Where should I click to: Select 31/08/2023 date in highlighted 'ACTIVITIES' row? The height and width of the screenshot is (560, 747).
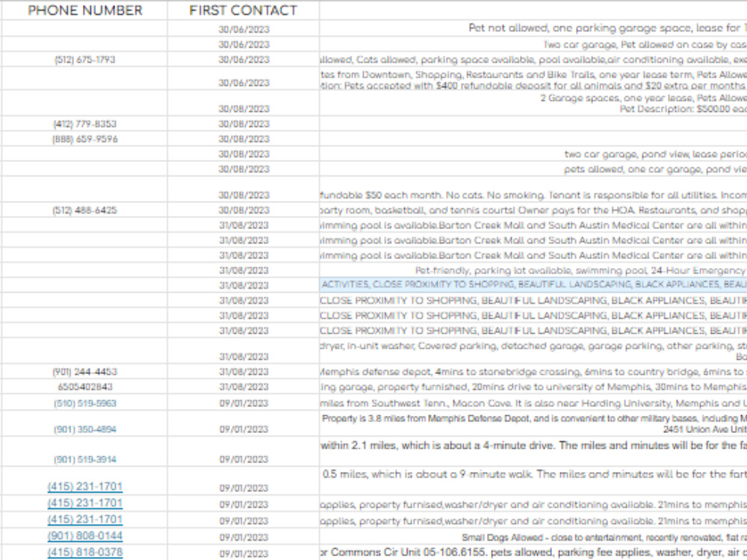(x=244, y=285)
